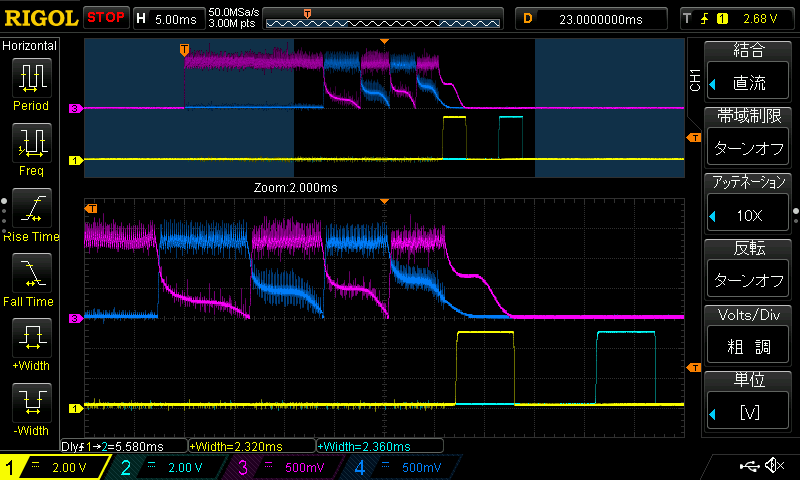
Task: Select the -Width measurement icon
Action: pos(31,402)
